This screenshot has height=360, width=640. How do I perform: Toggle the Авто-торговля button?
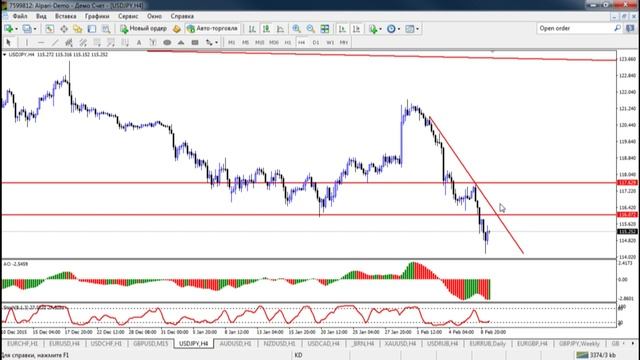tap(212, 29)
